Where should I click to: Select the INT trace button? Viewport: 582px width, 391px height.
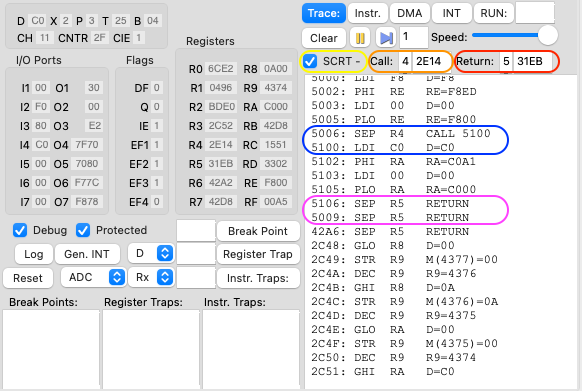pos(451,13)
